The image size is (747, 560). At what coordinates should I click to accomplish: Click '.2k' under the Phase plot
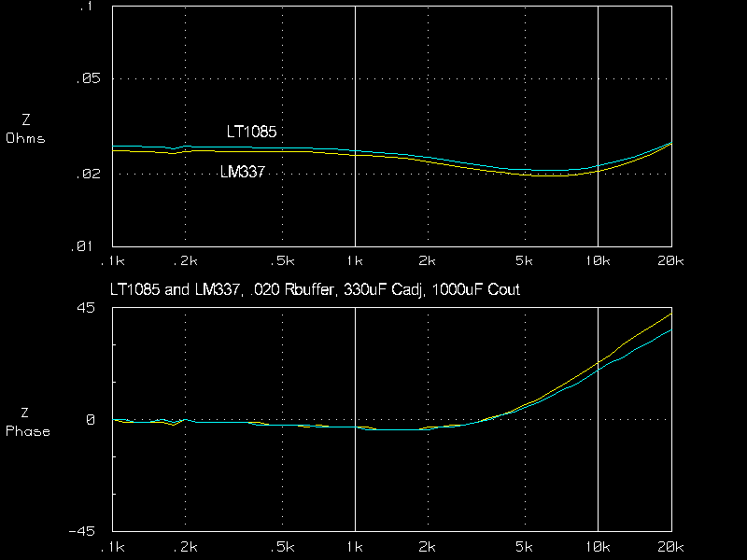click(185, 547)
